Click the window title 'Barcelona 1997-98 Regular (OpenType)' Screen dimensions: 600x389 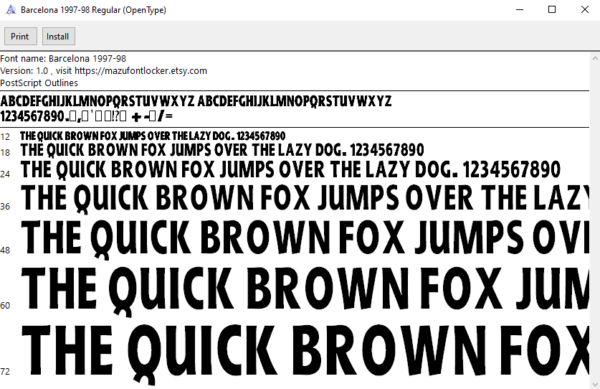(93, 10)
